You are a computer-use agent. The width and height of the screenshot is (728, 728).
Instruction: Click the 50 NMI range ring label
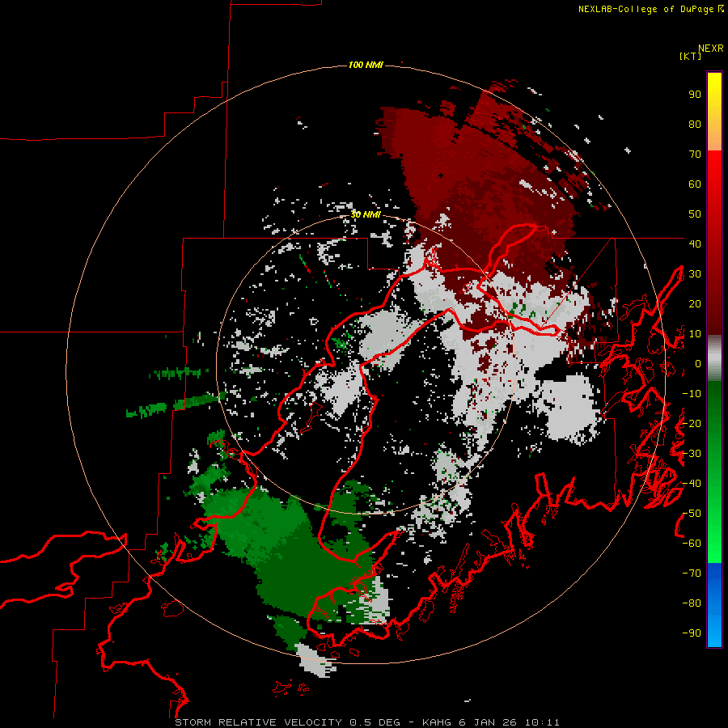point(366,214)
